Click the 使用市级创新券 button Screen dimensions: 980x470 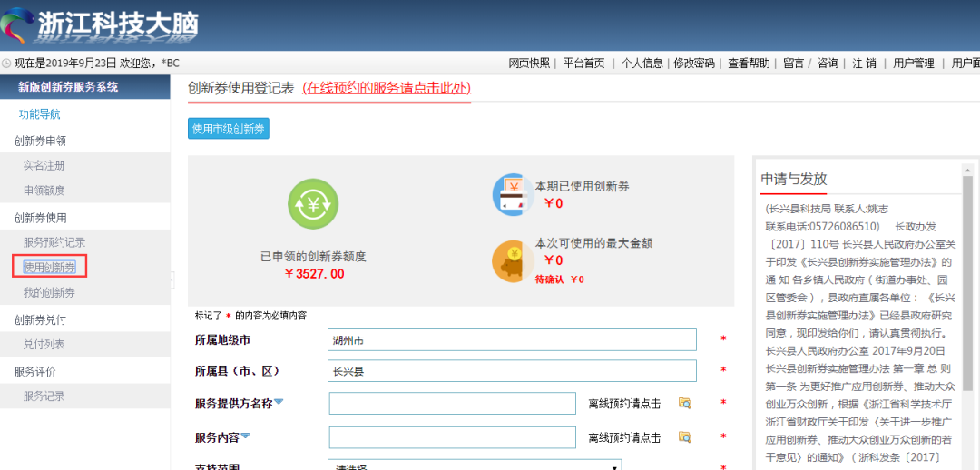pyautogui.click(x=228, y=129)
